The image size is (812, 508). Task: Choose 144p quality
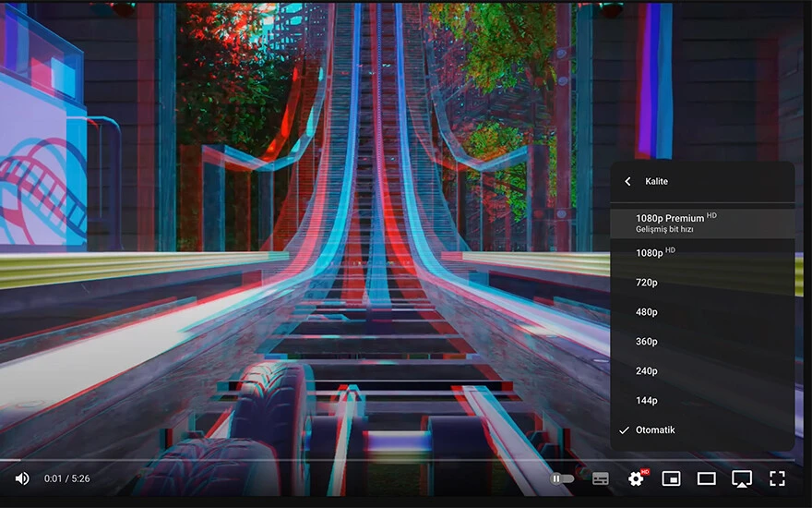click(x=702, y=401)
